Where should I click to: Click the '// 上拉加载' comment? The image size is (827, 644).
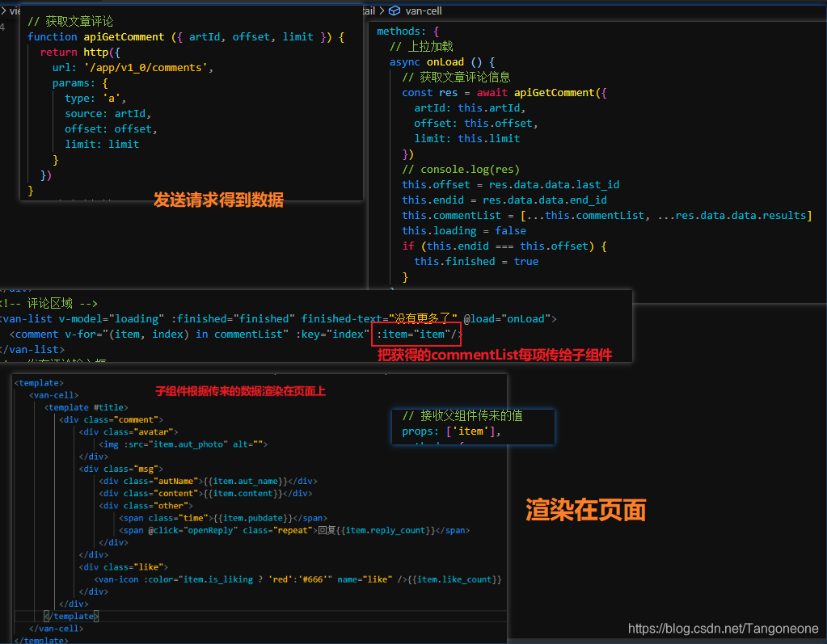point(421,46)
